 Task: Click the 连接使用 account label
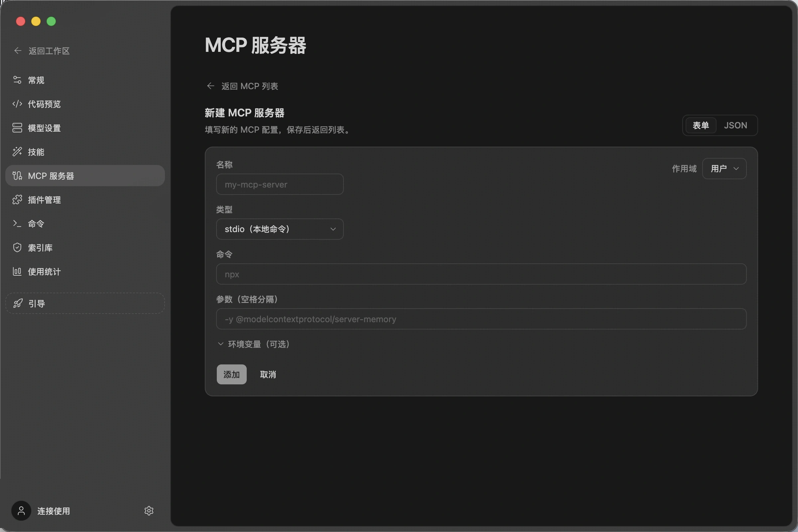(x=54, y=511)
